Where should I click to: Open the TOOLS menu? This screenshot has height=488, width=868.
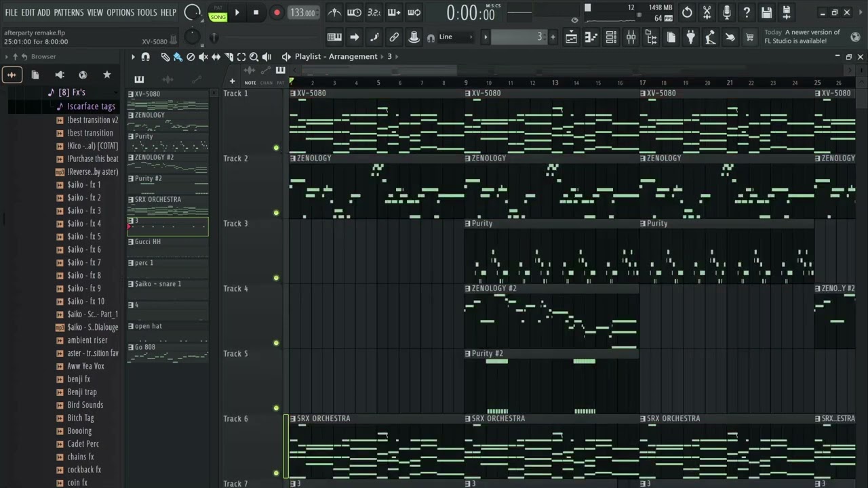pos(146,12)
